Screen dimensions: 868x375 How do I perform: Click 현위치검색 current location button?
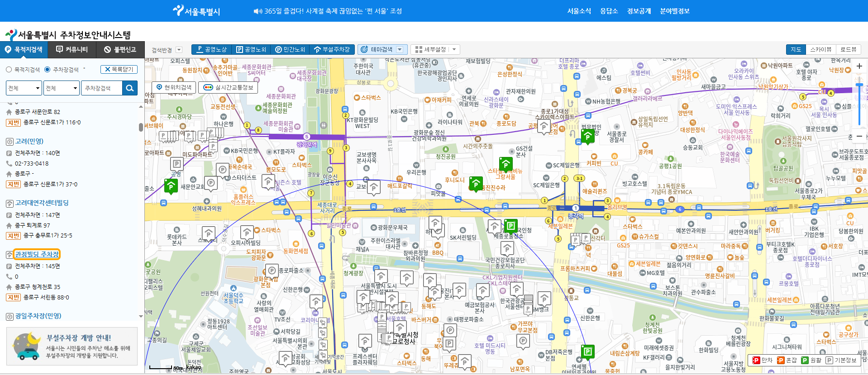click(174, 87)
